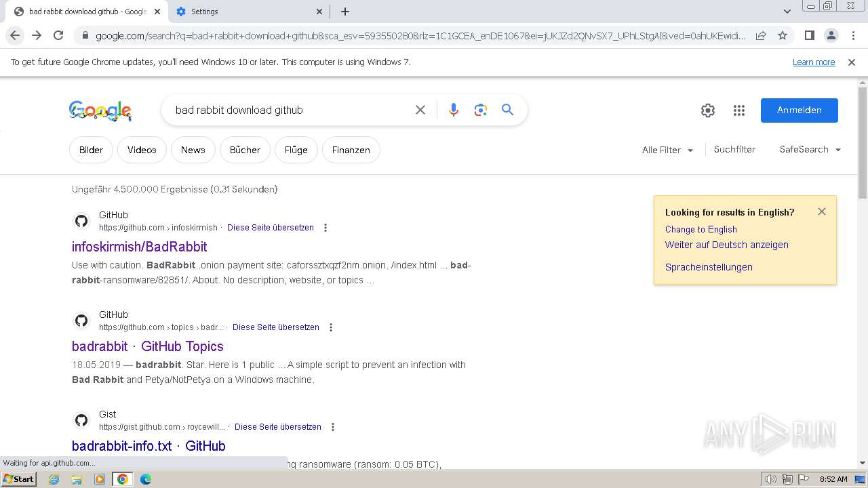Open more options for the badrabbit Topics result
Screen dimensions: 868x488
(x=331, y=327)
